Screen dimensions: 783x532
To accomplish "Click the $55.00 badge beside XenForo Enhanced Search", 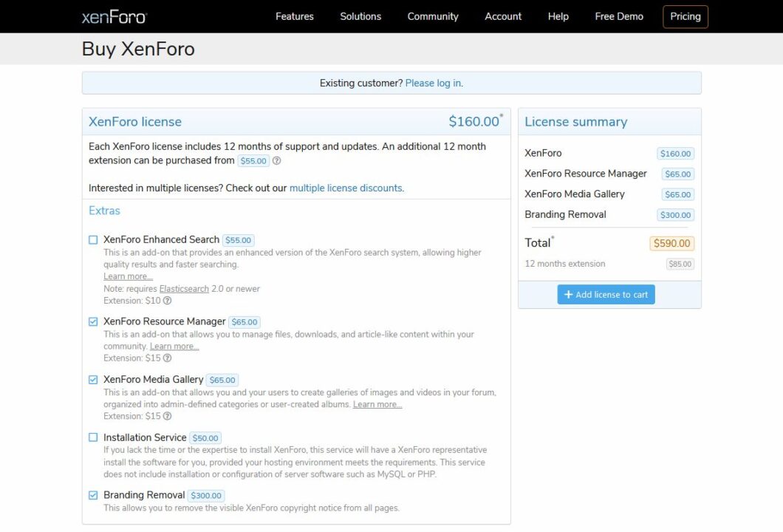I will (238, 240).
